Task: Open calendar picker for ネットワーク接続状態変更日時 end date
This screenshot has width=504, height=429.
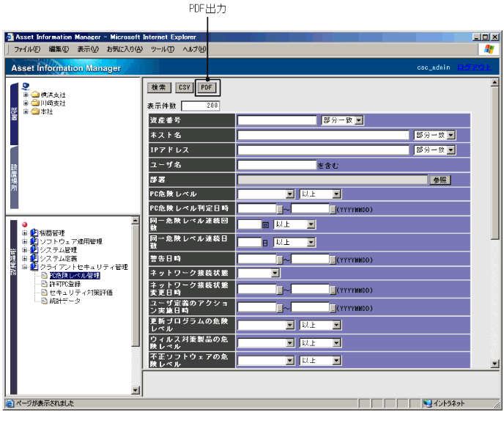Action: [333, 290]
